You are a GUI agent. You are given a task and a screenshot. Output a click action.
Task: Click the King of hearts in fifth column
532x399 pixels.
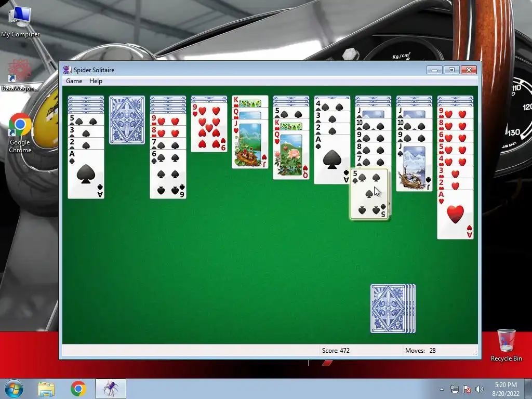pos(250,101)
